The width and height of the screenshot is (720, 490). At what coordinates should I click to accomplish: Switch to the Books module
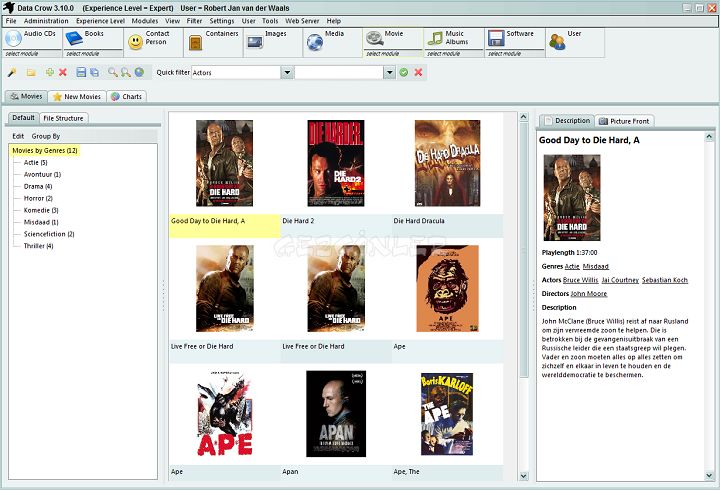(88, 40)
